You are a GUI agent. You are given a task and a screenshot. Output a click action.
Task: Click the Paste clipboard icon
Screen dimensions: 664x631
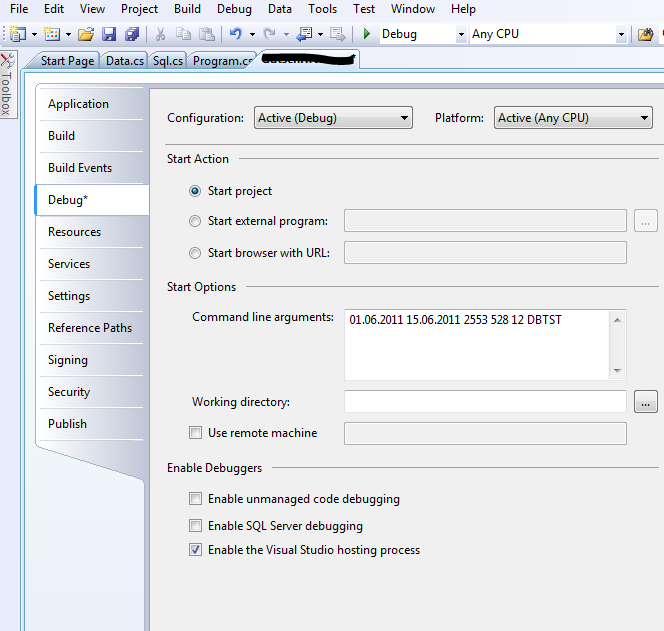(x=207, y=34)
